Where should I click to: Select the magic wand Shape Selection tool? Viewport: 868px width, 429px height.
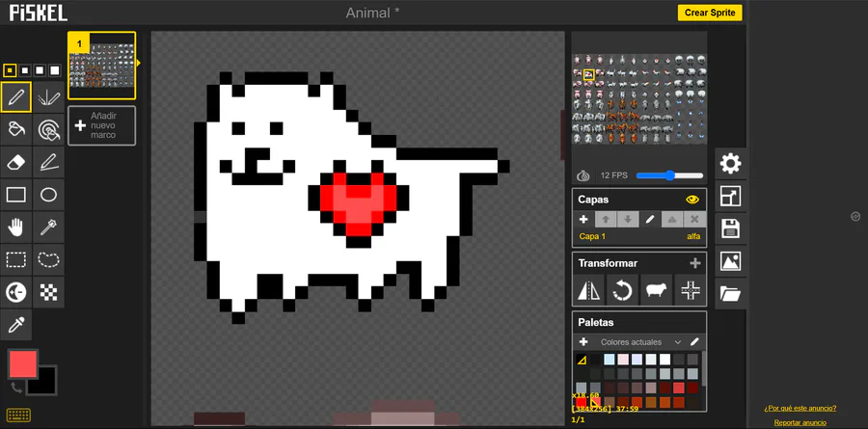[x=49, y=227]
